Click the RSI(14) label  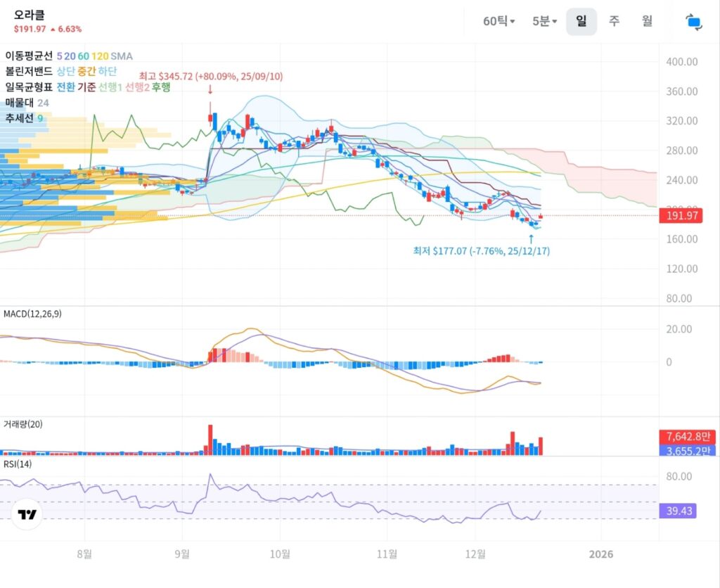18,464
